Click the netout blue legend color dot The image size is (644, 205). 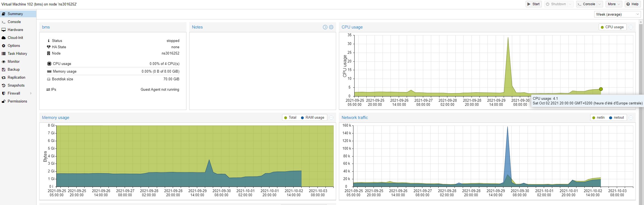tap(610, 118)
